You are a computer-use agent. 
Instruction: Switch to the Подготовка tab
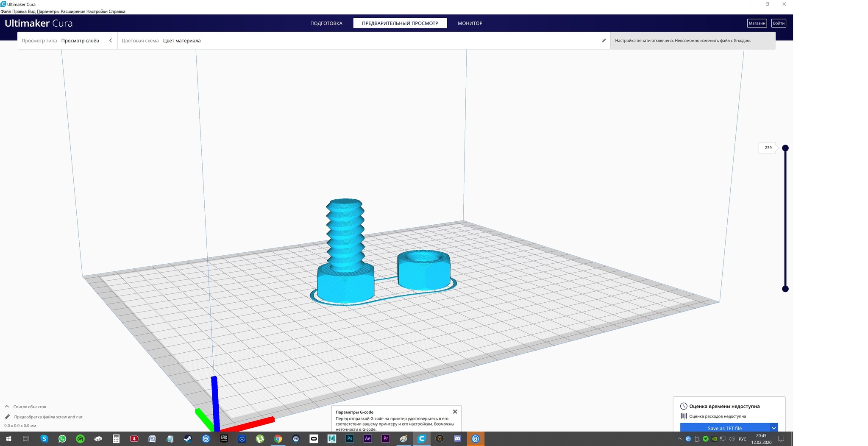coord(326,23)
